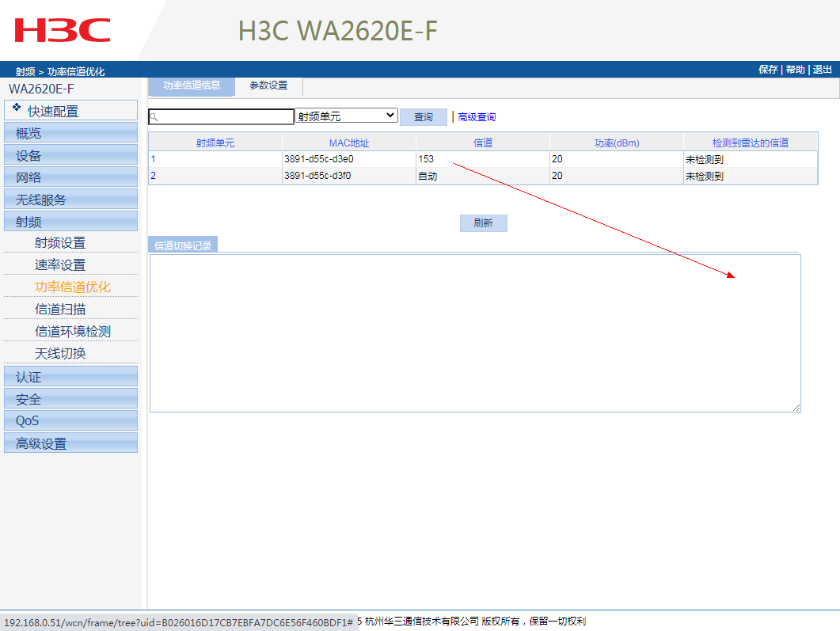Open 信道扫描 submenu item
This screenshot has height=631, width=840.
[x=60, y=309]
